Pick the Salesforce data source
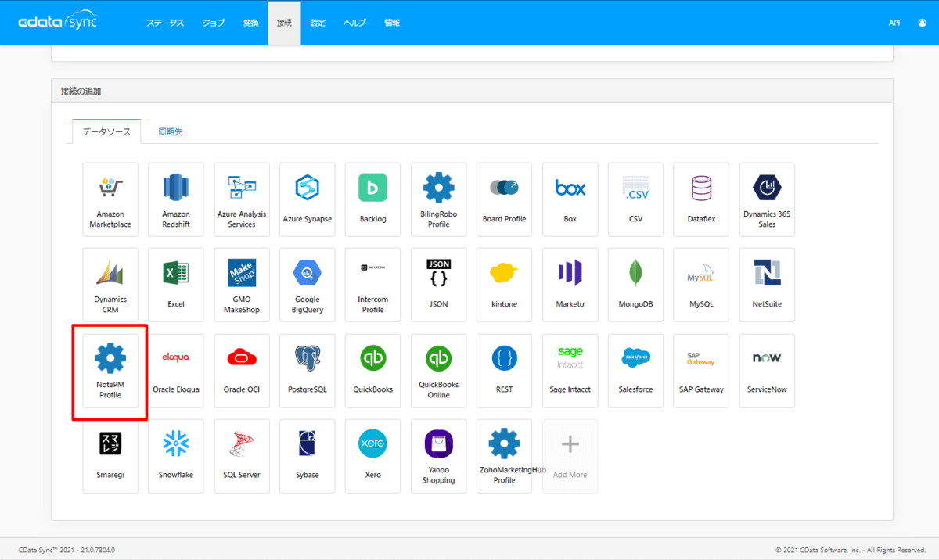The height and width of the screenshot is (560, 939). point(636,371)
